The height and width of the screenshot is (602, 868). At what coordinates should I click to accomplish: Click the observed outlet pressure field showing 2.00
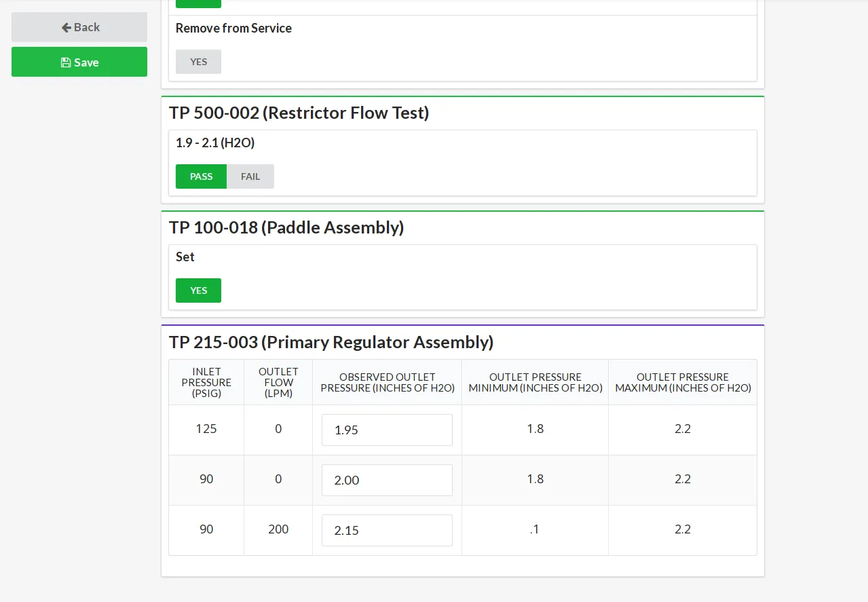click(387, 481)
